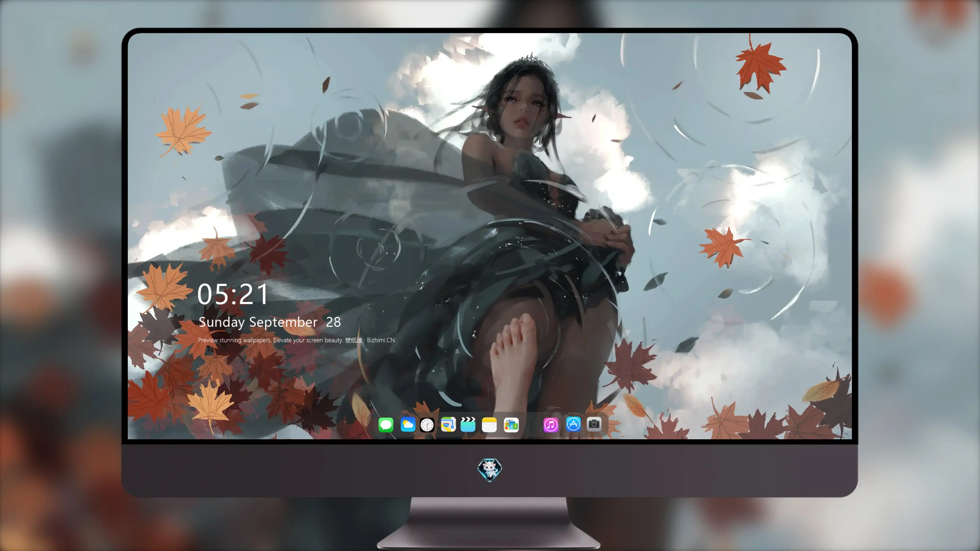Open the Clock app in the dock

[427, 424]
